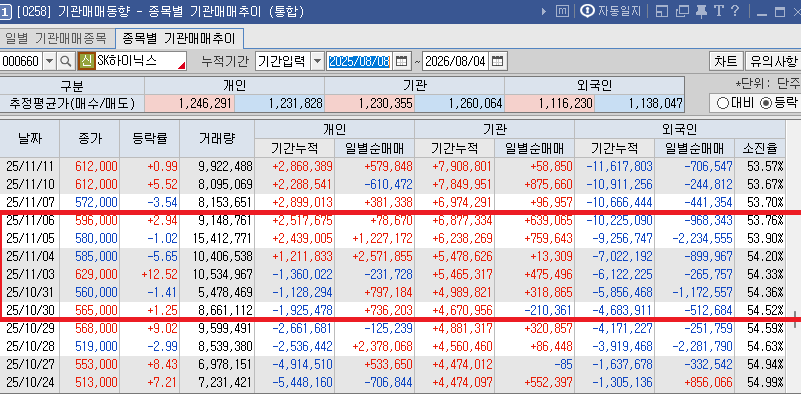Open the 자동일지 keyhole bubble icon
This screenshot has height=394, width=801.
pyautogui.click(x=587, y=11)
